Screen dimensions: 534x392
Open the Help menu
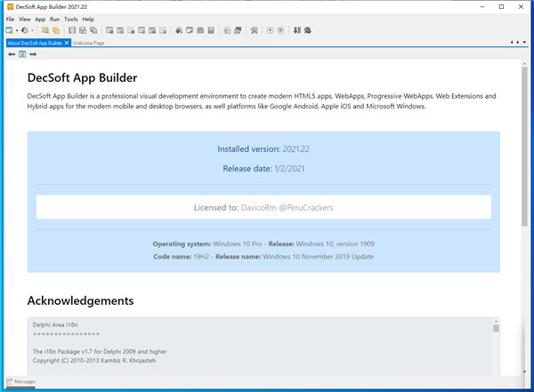[88, 20]
